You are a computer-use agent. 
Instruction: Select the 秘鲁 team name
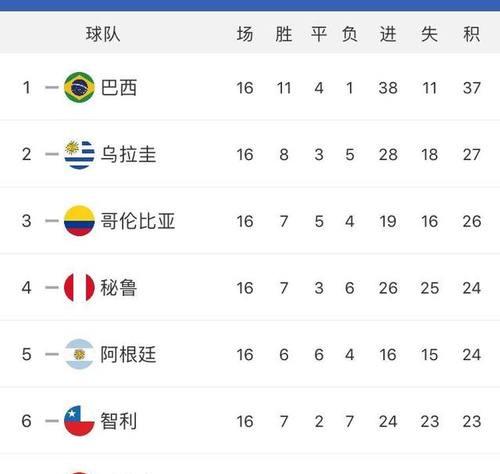[x=119, y=288]
